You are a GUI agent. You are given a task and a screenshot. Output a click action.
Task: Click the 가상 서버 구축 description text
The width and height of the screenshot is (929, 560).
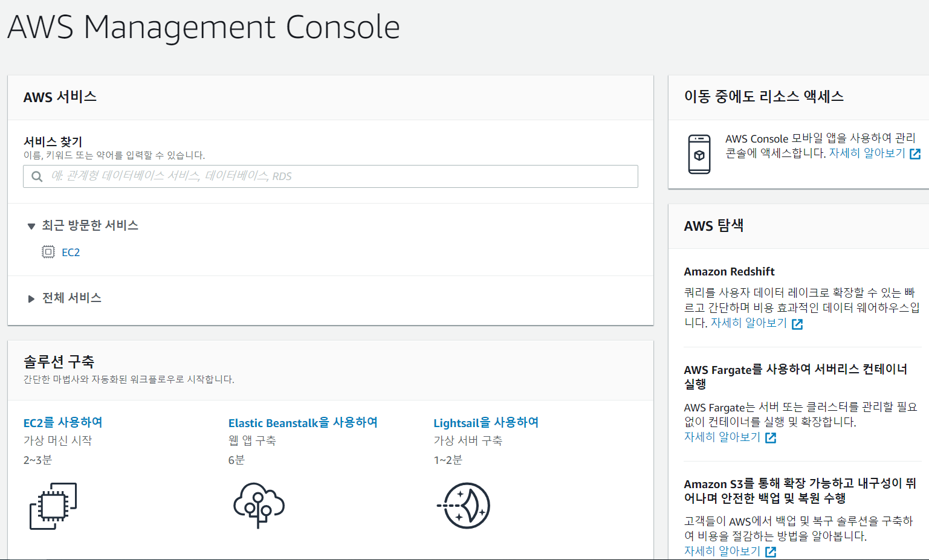[x=468, y=441]
